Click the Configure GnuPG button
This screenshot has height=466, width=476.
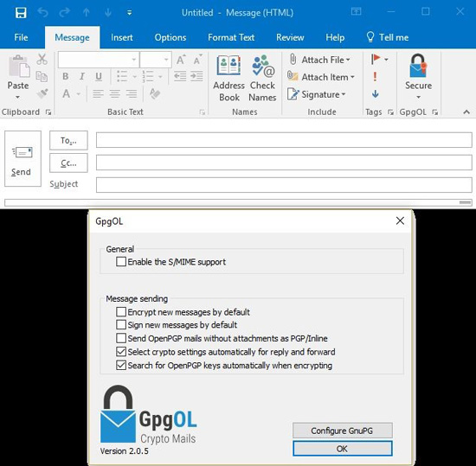pos(343,431)
